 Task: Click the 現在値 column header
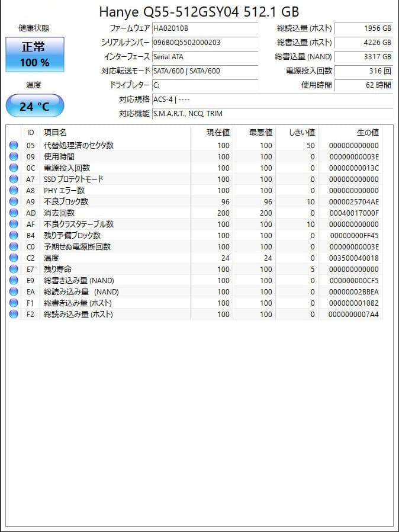coord(212,132)
